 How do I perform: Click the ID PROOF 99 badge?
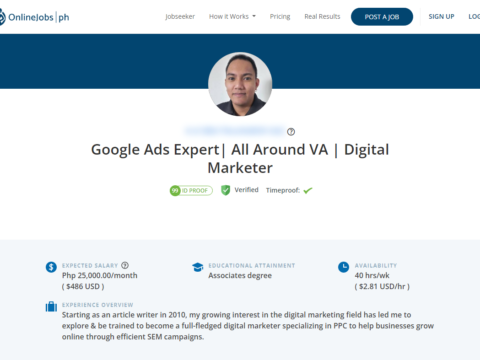click(x=191, y=190)
